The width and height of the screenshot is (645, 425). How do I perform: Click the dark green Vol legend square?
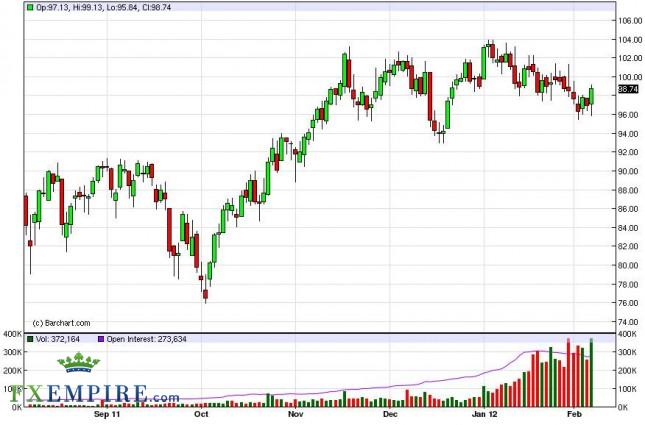point(30,339)
